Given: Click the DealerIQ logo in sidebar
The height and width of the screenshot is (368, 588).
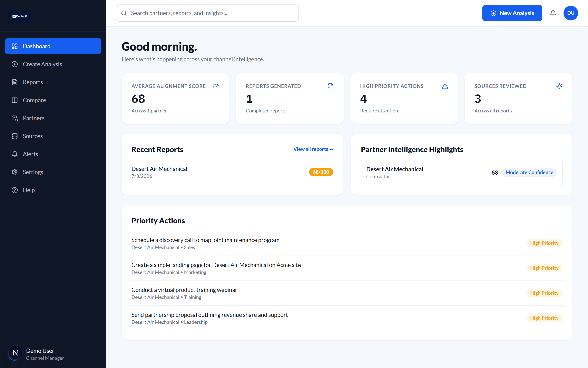Looking at the screenshot, I should [x=20, y=16].
